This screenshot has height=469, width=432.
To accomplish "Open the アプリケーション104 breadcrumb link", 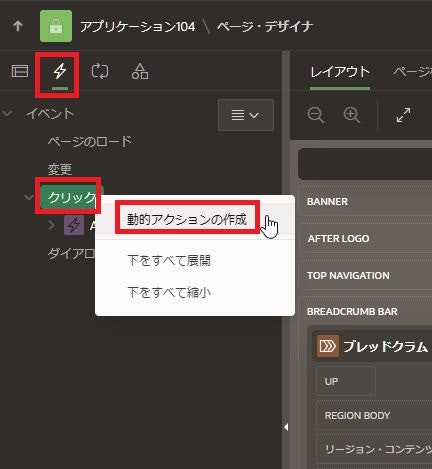I will click(138, 26).
